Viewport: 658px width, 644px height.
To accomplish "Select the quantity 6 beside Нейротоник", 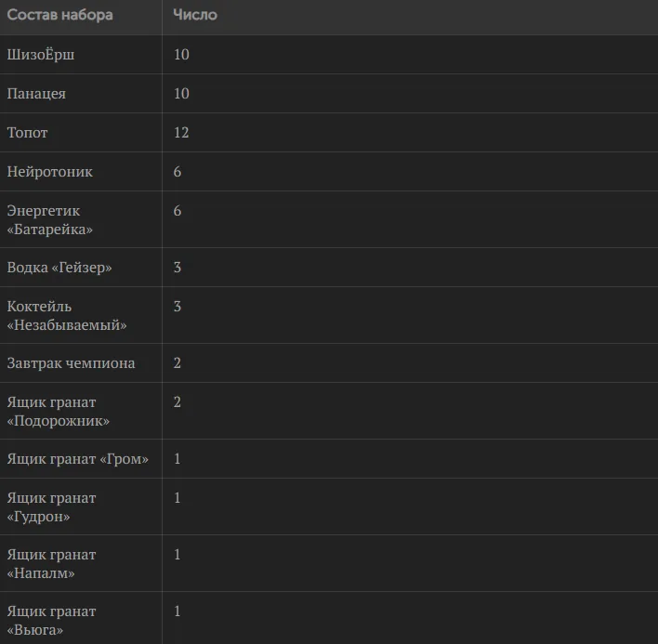I will tap(178, 172).
